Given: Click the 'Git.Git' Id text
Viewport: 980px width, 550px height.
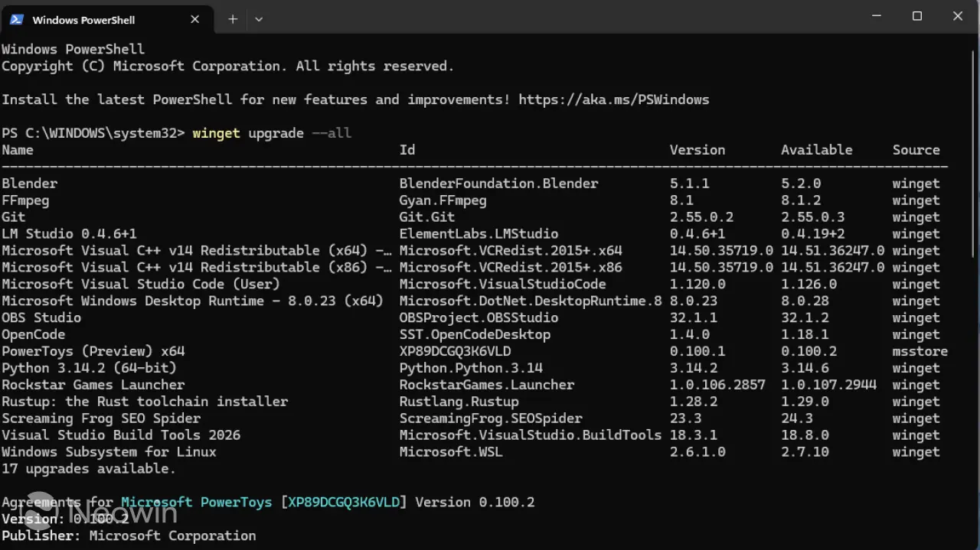Looking at the screenshot, I should tap(427, 217).
